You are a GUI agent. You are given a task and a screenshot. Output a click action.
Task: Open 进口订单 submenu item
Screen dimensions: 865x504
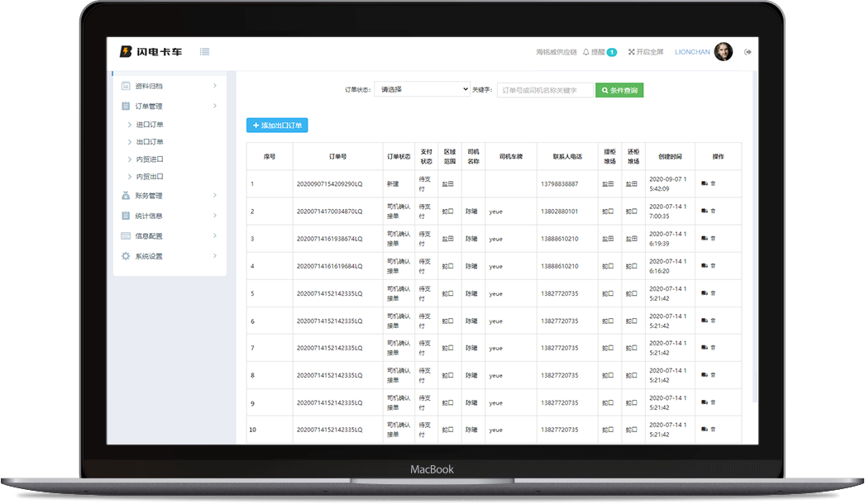pyautogui.click(x=150, y=125)
